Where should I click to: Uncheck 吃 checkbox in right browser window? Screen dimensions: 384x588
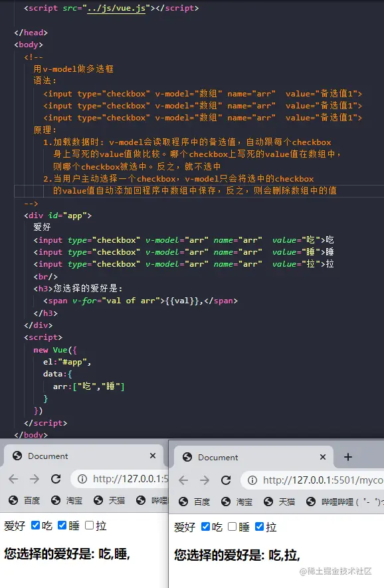coord(206,527)
